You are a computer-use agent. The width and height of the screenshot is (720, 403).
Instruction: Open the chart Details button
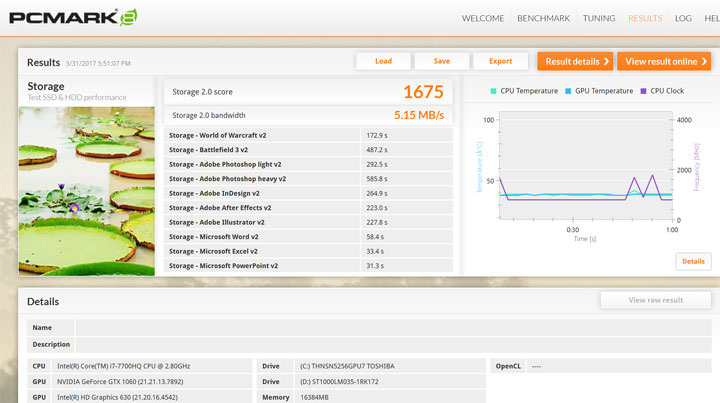pyautogui.click(x=693, y=261)
